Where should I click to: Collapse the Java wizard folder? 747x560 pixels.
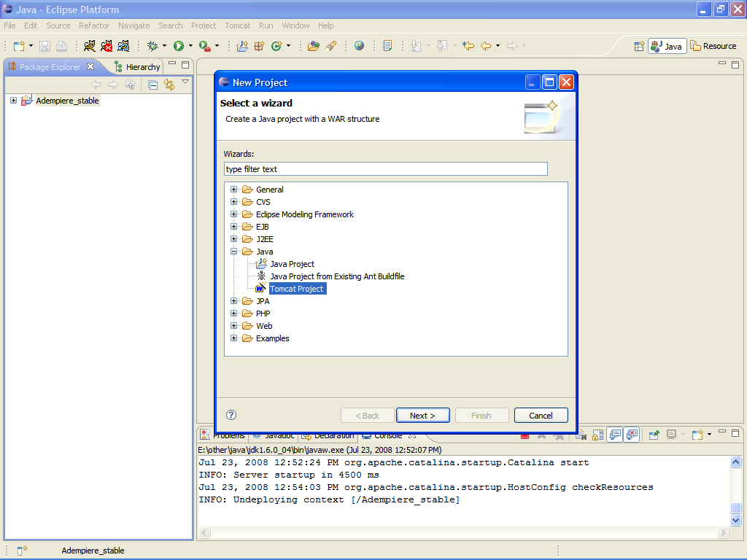[234, 252]
